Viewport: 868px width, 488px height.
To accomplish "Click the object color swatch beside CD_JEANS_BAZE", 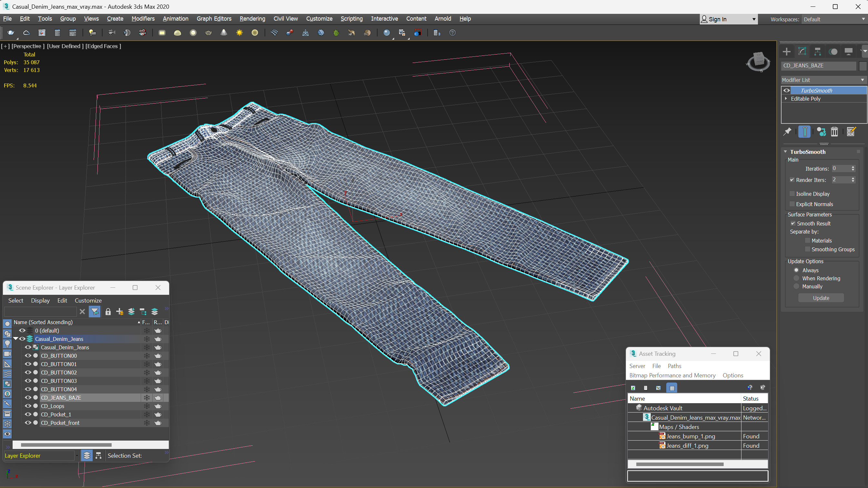I will tap(862, 66).
